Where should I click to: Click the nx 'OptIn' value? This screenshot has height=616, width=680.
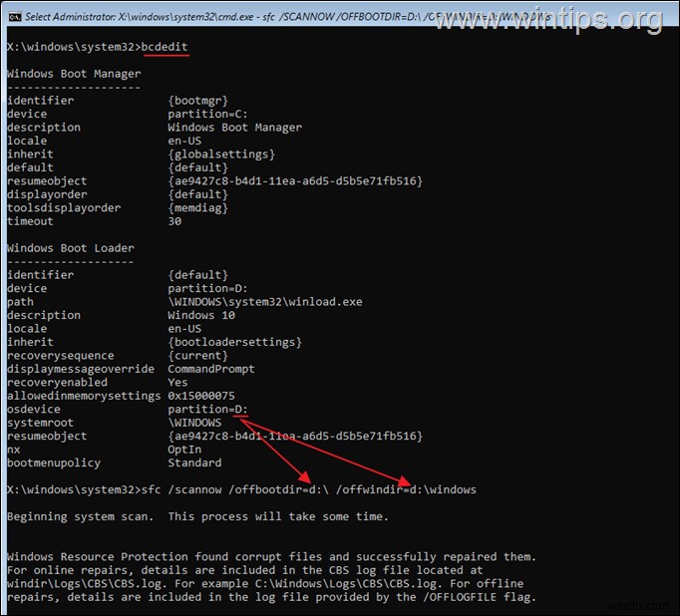coord(184,450)
